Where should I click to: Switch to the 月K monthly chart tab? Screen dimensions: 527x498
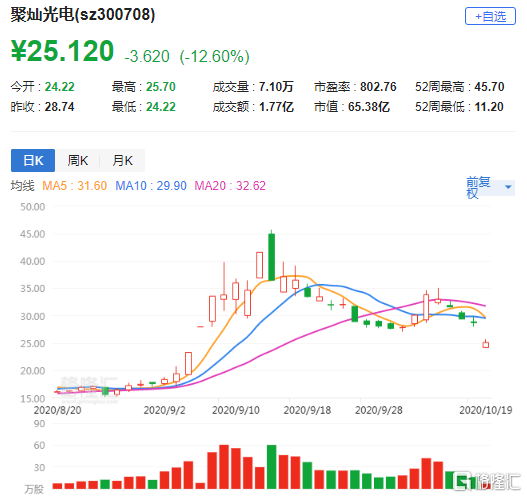click(122, 160)
